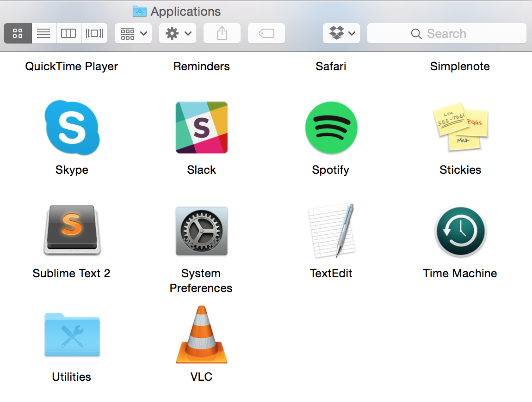Select the Stickies app icon
This screenshot has width=532, height=402.
coord(460,127)
